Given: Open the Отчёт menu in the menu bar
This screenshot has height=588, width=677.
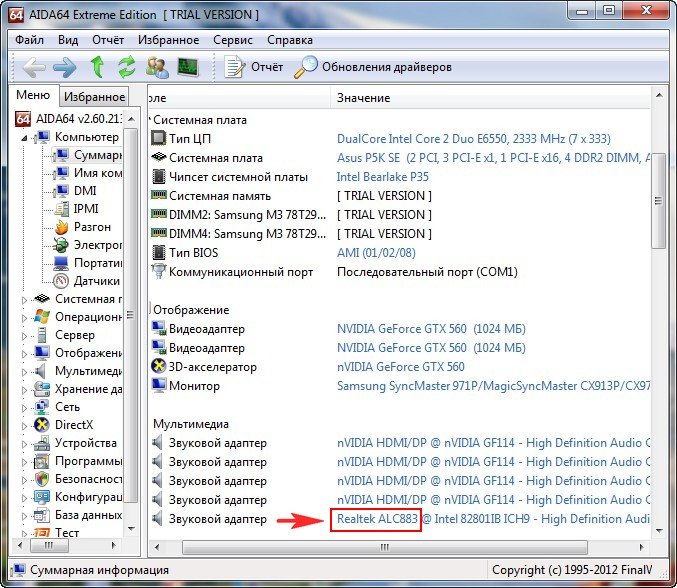Looking at the screenshot, I should tap(108, 40).
